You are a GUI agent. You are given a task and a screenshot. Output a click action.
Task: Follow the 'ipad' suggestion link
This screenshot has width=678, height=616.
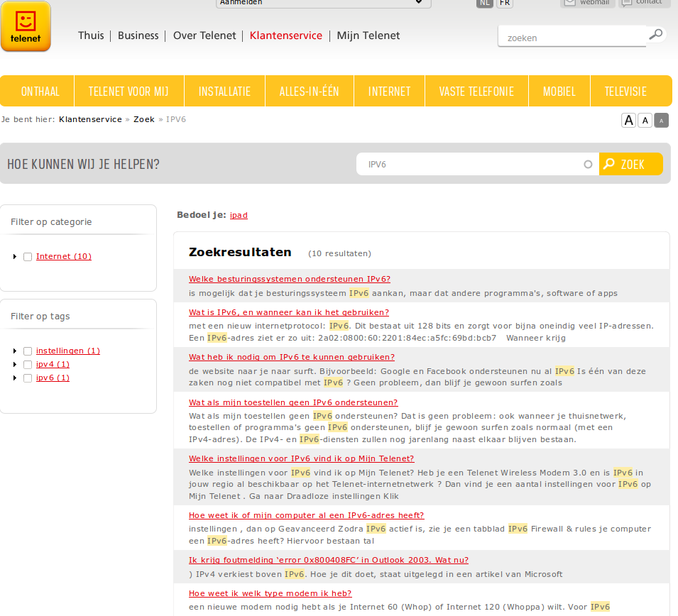coord(239,215)
